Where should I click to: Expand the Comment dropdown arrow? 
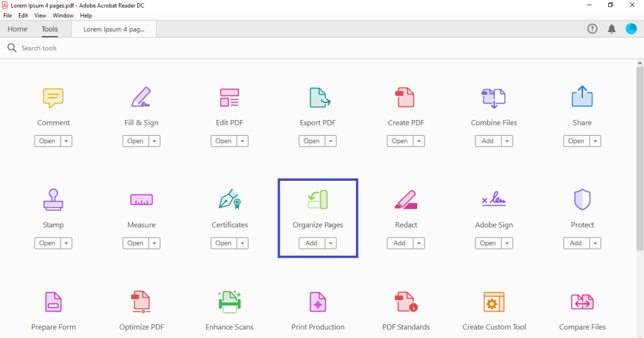[x=66, y=141]
